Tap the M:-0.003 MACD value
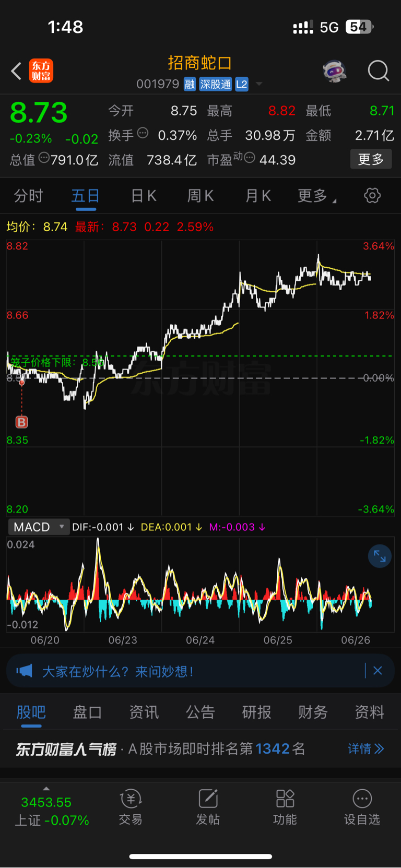This screenshot has height=868, width=401. [237, 527]
